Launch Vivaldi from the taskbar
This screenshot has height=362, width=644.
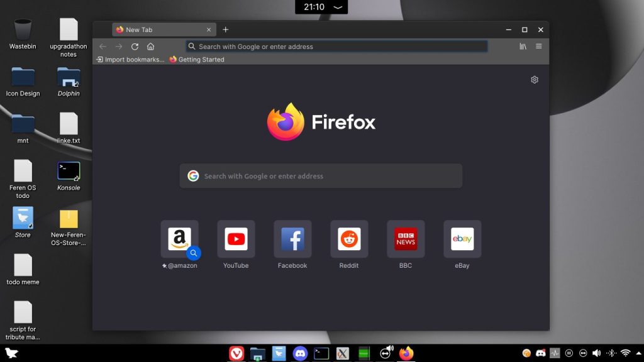click(x=236, y=353)
